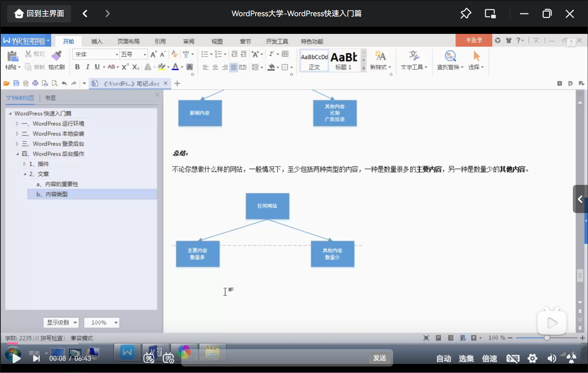
Task: Click the increase indent icon
Action: coord(244,54)
